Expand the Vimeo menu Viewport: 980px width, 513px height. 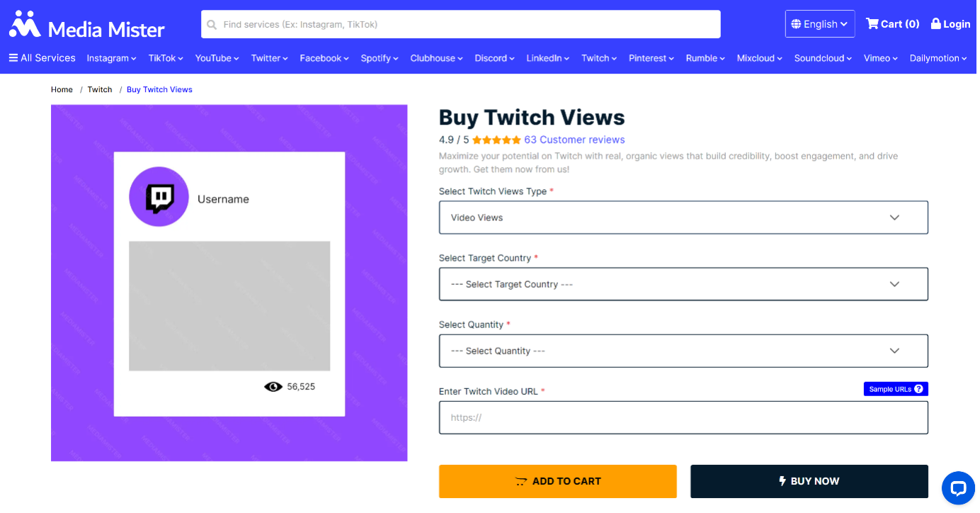click(880, 58)
